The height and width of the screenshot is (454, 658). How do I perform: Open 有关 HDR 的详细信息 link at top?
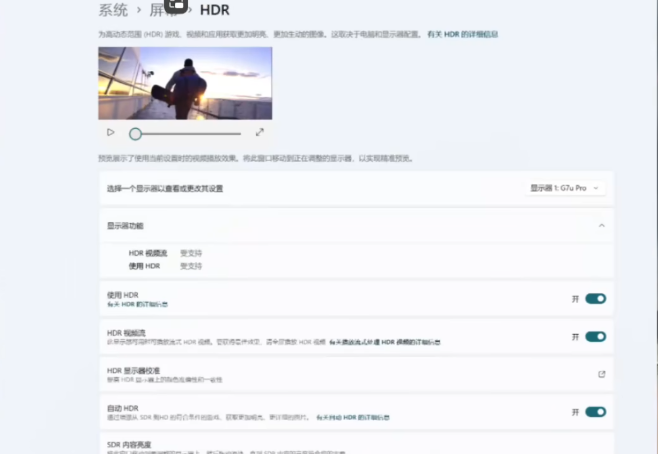462,34
